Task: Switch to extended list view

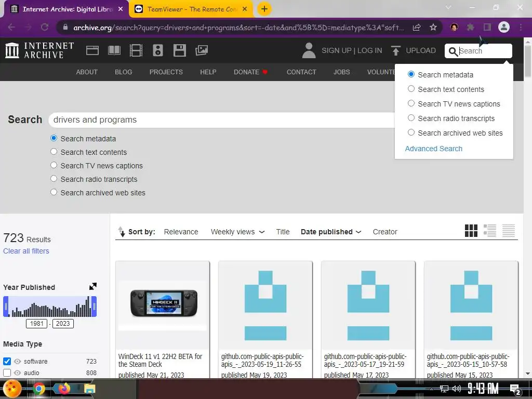Action: click(x=489, y=231)
